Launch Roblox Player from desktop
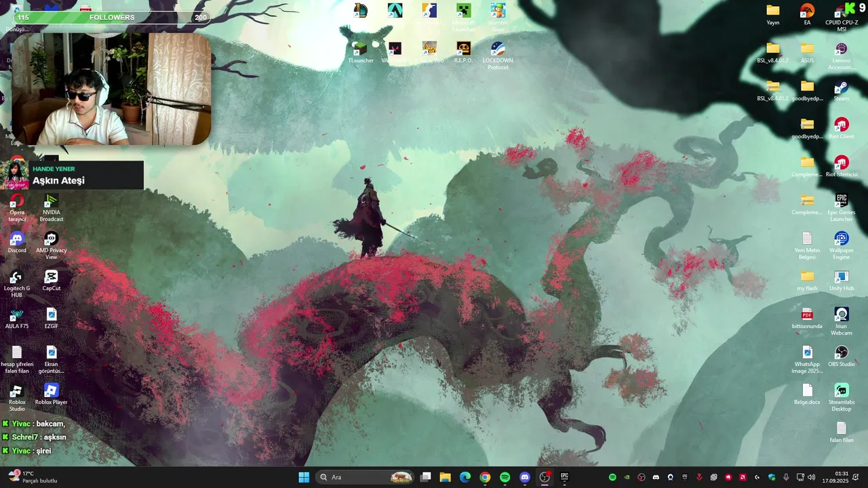Image resolution: width=868 pixels, height=488 pixels. pos(52,394)
